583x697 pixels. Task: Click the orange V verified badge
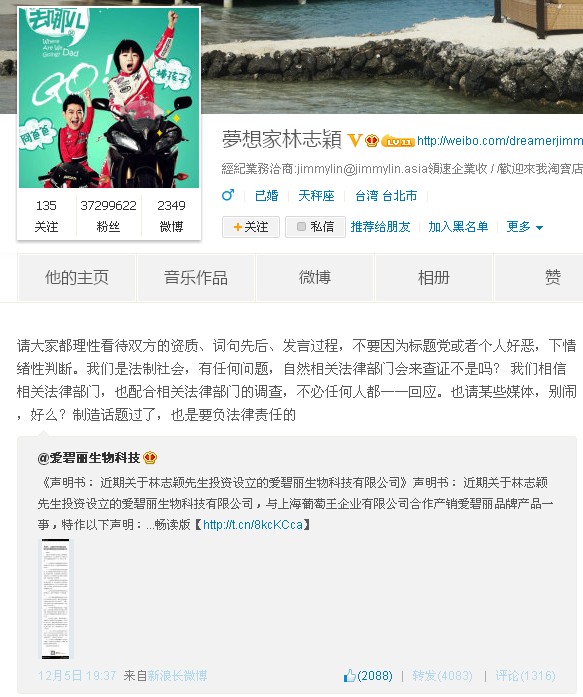(x=355, y=140)
